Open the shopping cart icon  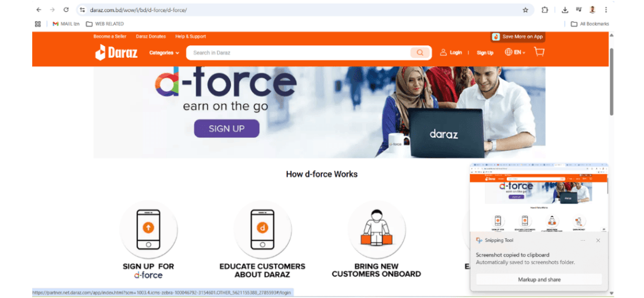tap(539, 52)
